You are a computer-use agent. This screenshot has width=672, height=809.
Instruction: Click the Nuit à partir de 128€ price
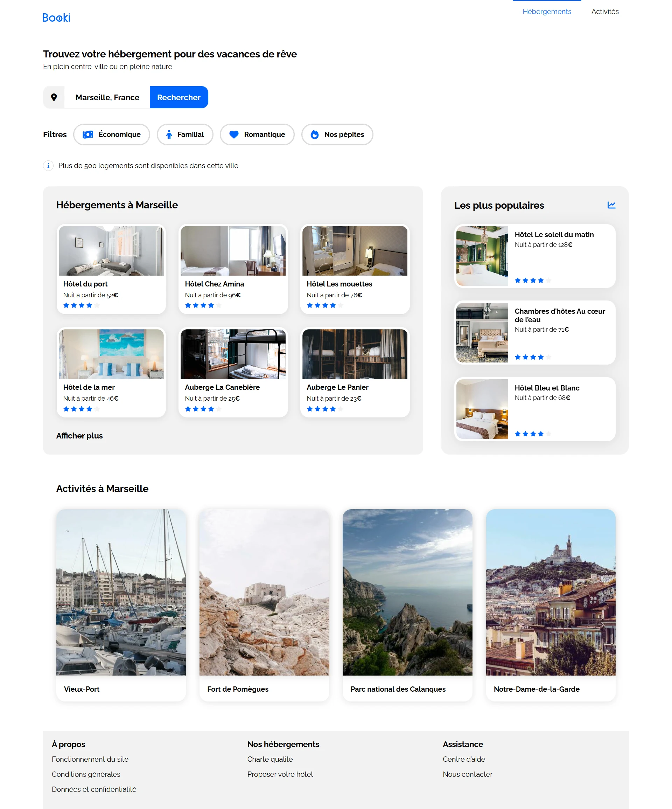544,244
